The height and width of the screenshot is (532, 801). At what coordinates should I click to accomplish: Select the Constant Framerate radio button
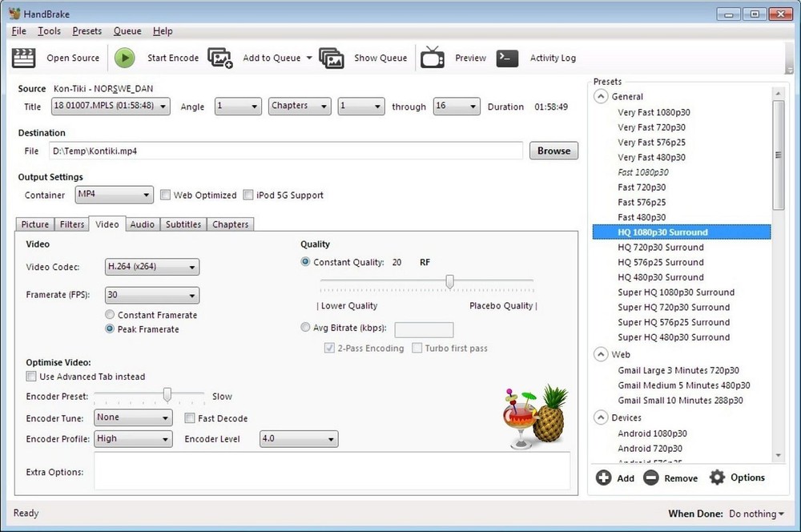[x=109, y=314]
